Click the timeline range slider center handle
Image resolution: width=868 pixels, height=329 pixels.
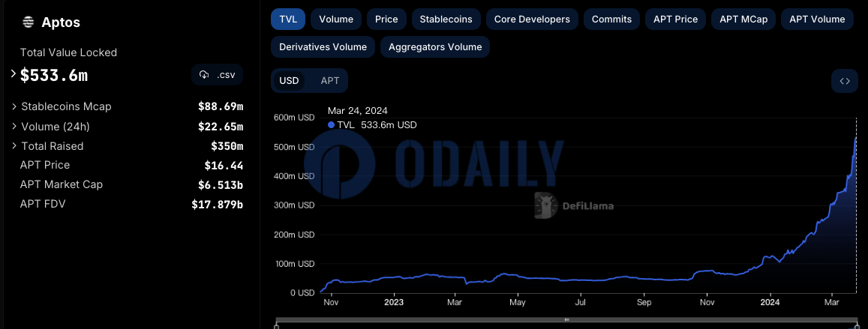pos(566,319)
